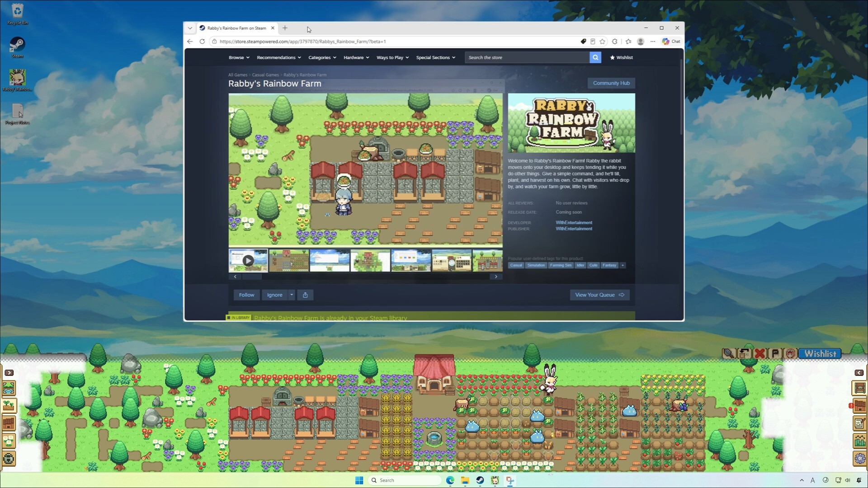The height and width of the screenshot is (488, 868).
Task: Expand the left farm sidebar arrow
Action: 9,373
